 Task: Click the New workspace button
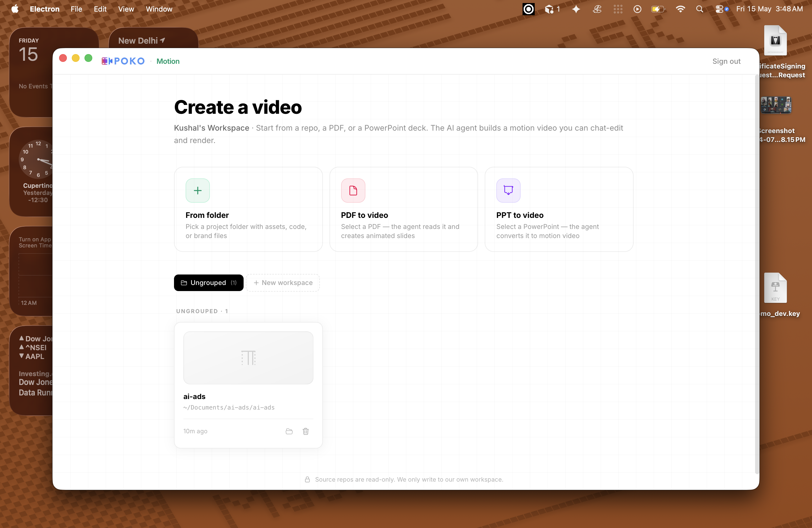(283, 283)
